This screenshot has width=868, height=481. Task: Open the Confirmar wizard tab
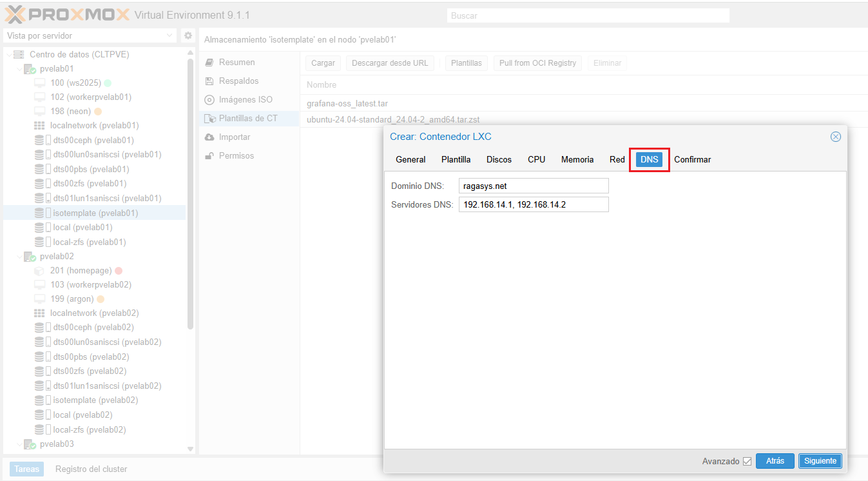pos(693,159)
